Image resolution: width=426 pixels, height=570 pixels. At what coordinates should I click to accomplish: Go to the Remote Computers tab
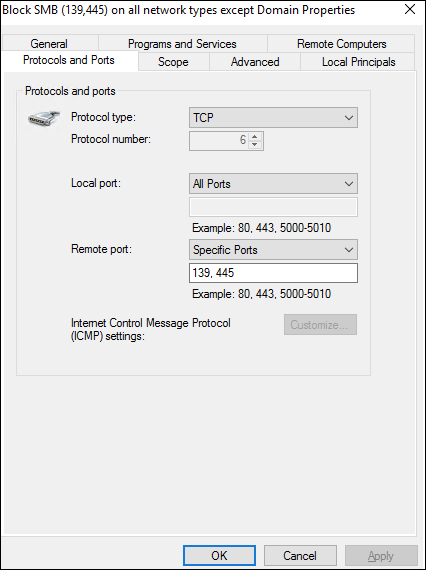341,44
